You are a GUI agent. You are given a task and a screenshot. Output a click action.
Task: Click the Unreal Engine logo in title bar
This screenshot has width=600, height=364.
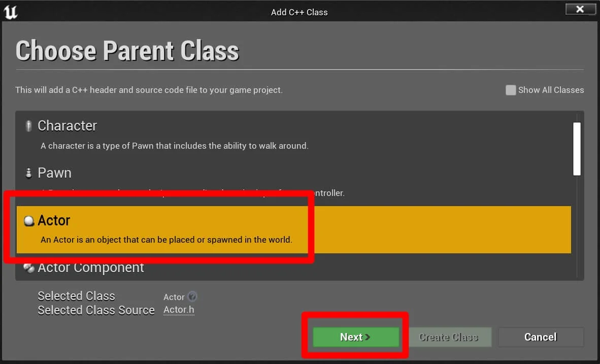(11, 12)
